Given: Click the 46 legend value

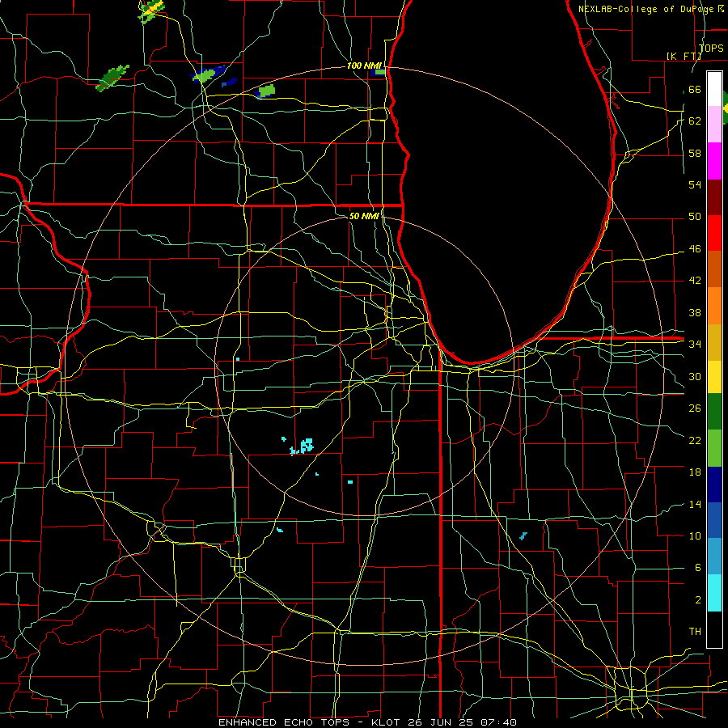Looking at the screenshot, I should pyautogui.click(x=695, y=249).
